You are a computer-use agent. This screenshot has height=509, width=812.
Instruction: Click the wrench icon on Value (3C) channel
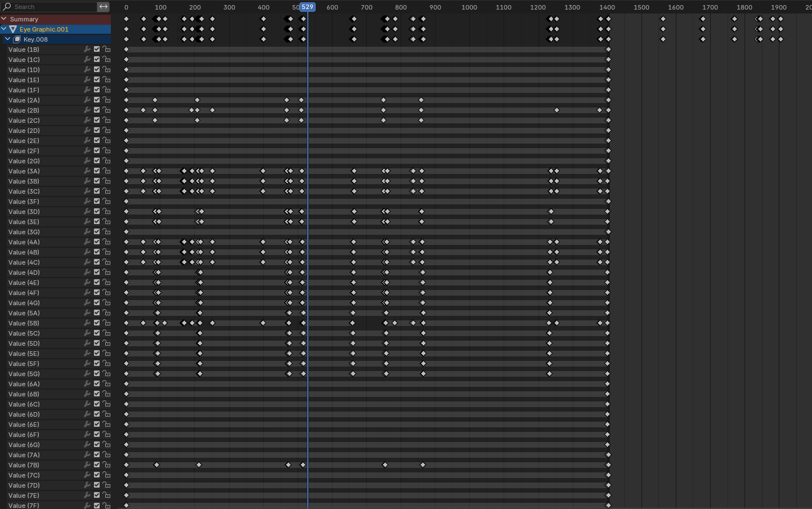coord(87,191)
